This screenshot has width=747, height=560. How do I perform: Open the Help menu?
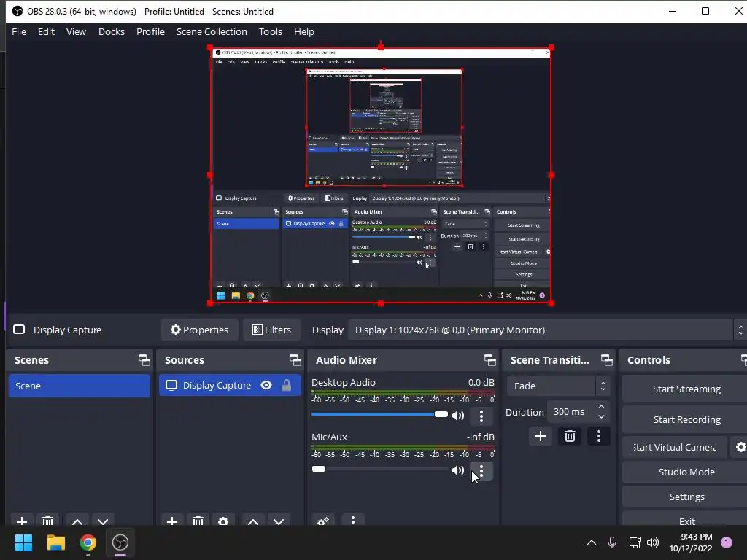coord(304,31)
